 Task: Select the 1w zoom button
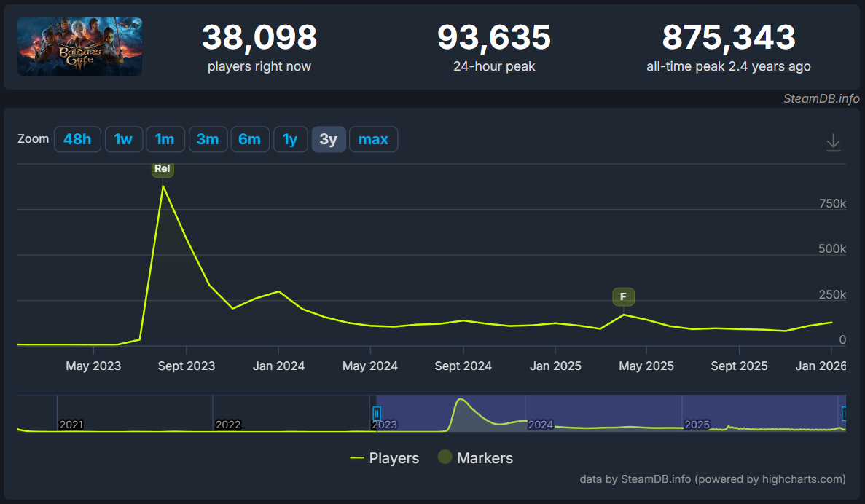click(124, 139)
